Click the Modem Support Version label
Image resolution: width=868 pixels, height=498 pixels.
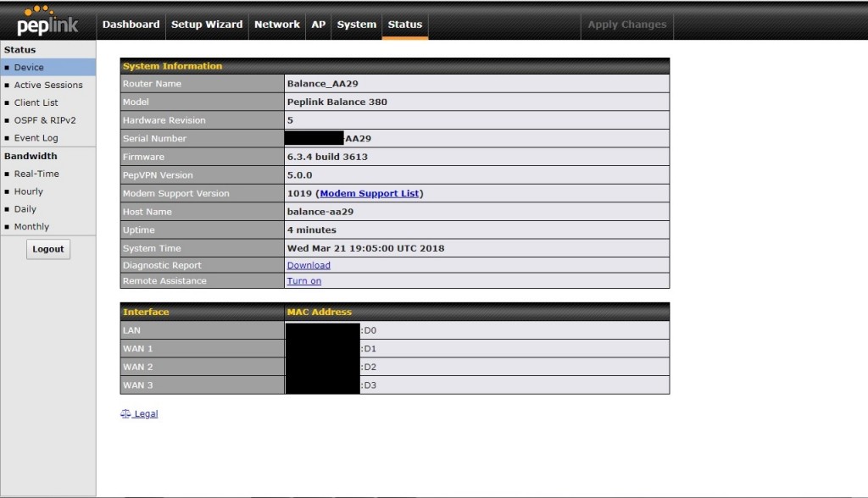[x=176, y=193]
